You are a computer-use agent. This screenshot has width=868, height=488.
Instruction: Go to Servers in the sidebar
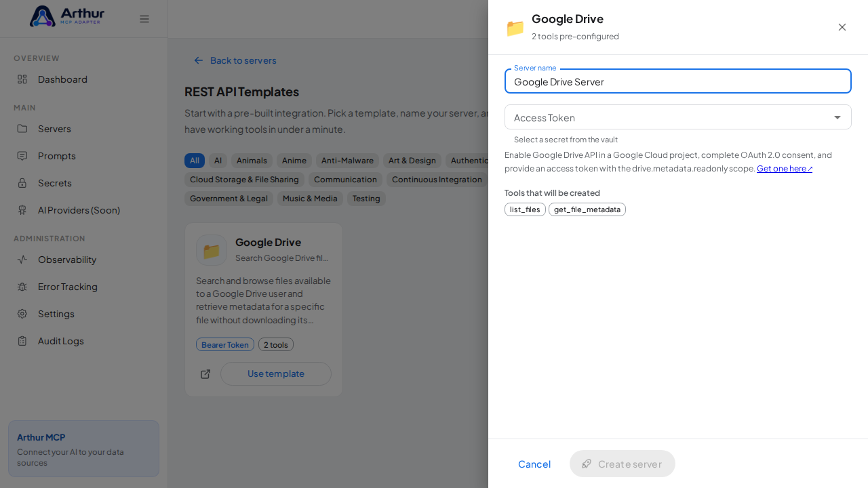pos(84,129)
